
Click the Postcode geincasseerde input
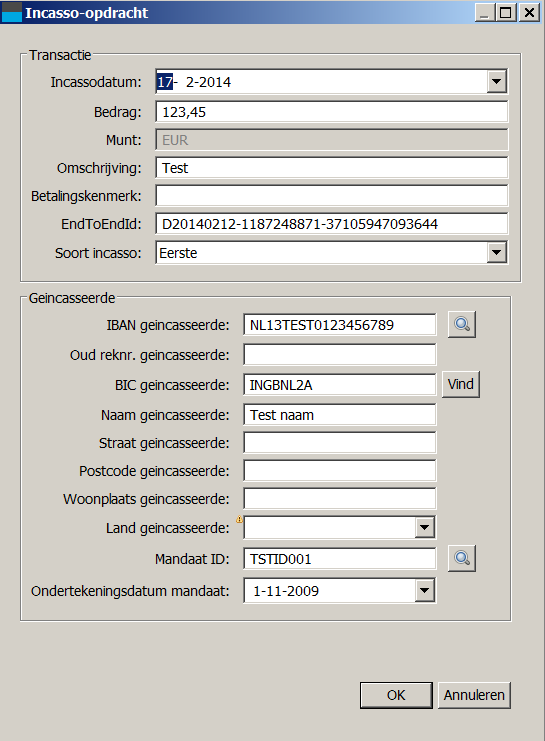pos(340,471)
